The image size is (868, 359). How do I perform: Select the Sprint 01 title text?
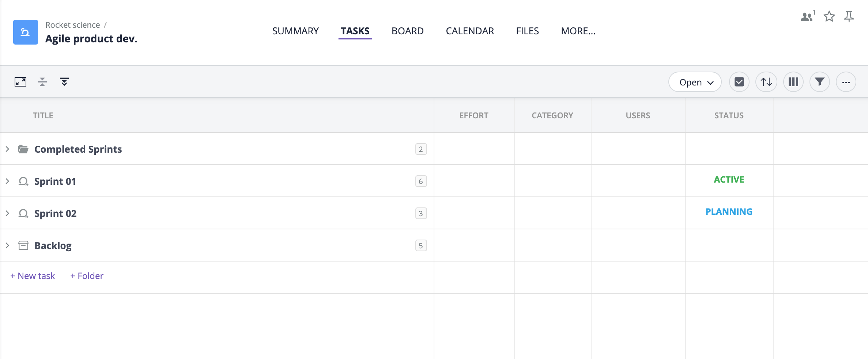point(55,181)
